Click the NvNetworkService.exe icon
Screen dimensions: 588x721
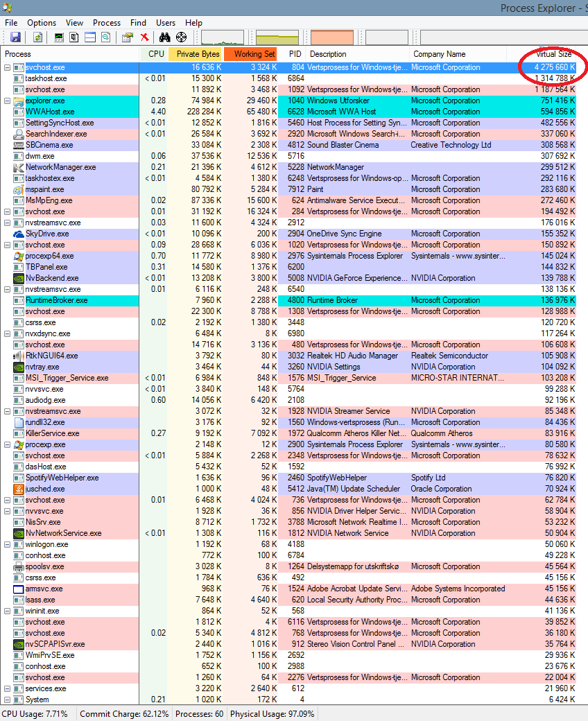(x=19, y=533)
